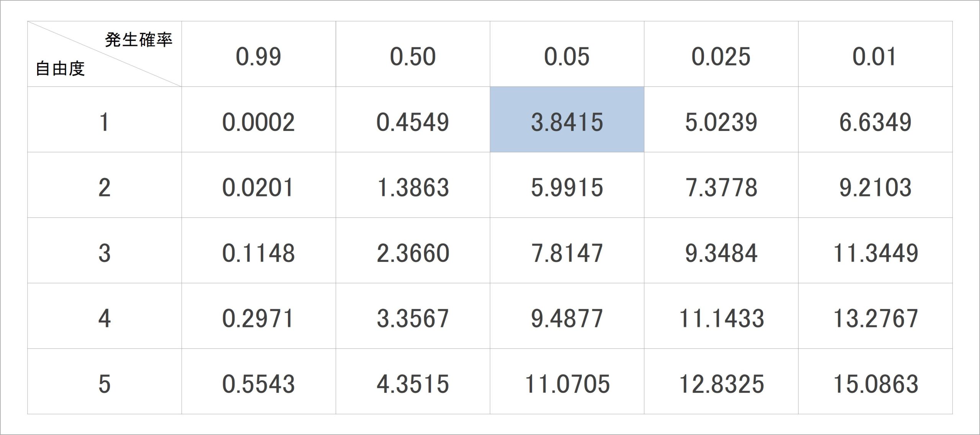Select the row header for degree 1
980x435 pixels.
click(105, 119)
